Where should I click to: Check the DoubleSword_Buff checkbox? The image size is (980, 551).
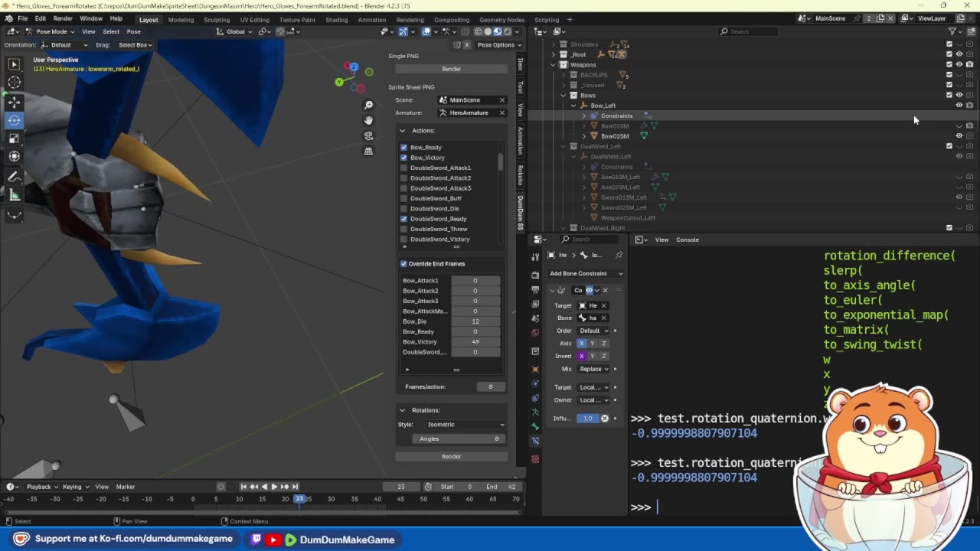[x=404, y=198]
